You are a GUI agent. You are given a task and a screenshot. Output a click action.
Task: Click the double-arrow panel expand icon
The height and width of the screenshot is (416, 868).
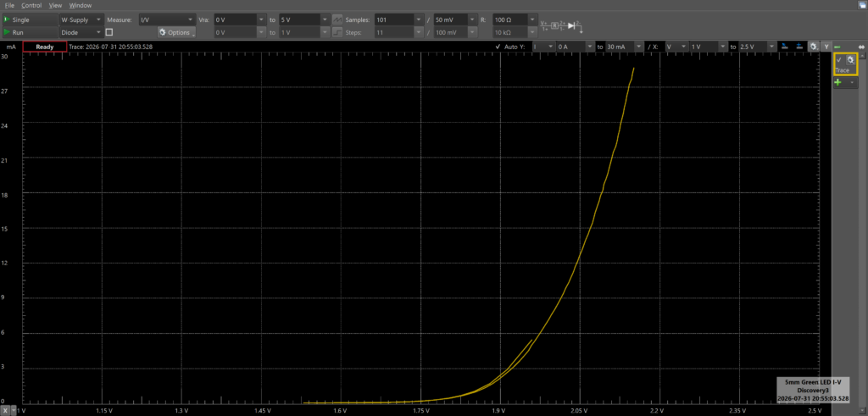pos(861,47)
